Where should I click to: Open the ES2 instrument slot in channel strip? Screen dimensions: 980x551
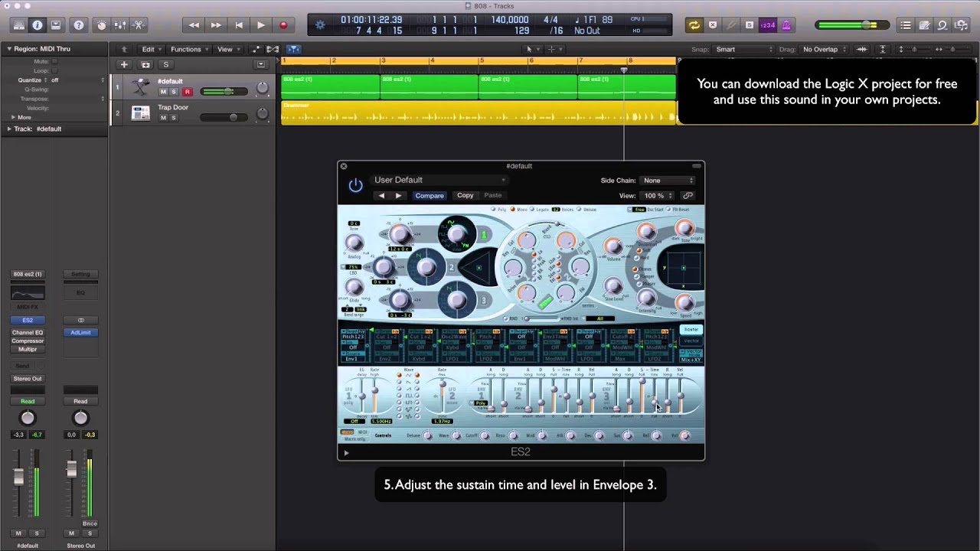point(28,320)
